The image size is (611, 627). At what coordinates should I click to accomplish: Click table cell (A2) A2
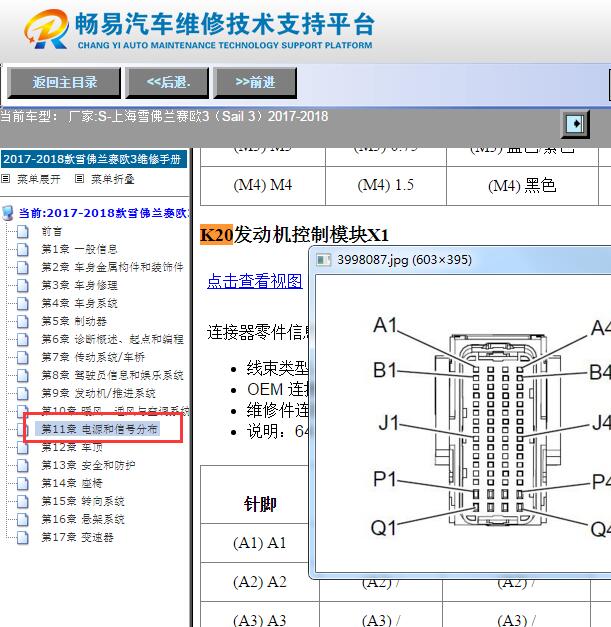click(260, 581)
